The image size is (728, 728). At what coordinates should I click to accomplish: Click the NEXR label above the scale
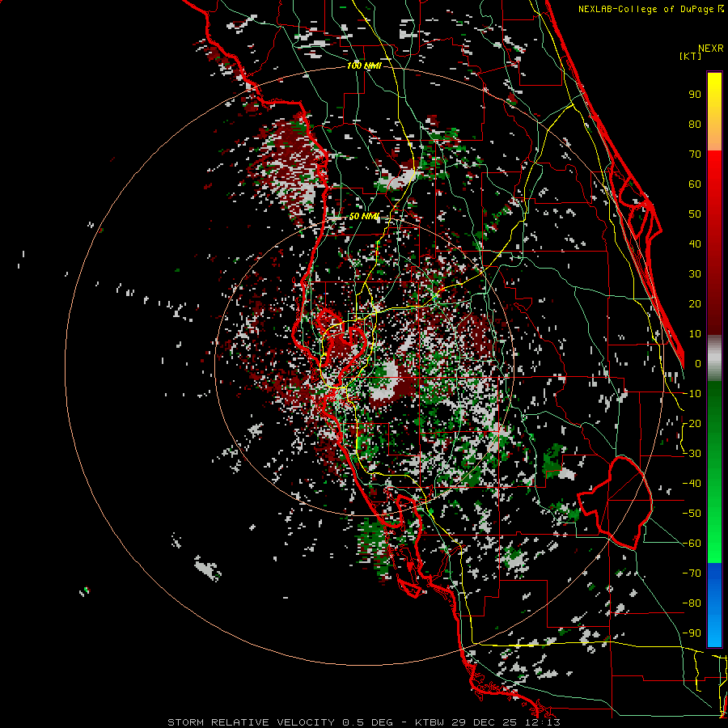click(x=710, y=49)
